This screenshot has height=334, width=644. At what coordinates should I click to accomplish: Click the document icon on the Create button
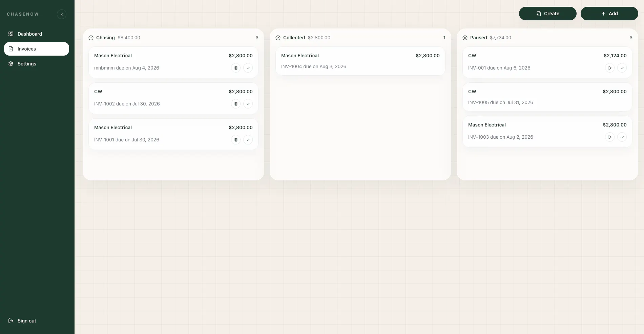tap(539, 14)
